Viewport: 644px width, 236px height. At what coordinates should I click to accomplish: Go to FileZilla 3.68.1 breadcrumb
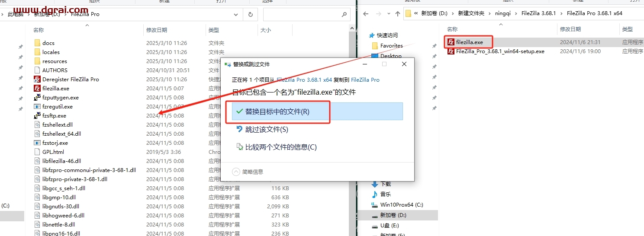pyautogui.click(x=539, y=13)
